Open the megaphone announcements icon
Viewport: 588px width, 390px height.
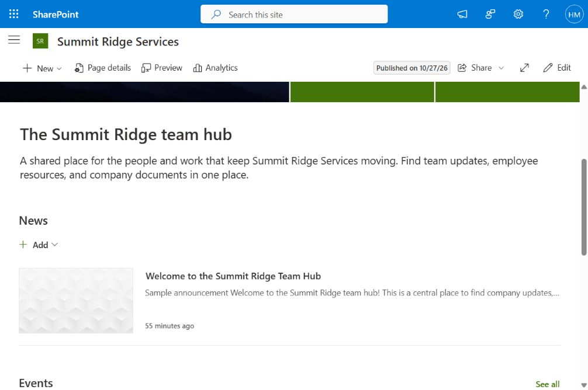click(462, 14)
